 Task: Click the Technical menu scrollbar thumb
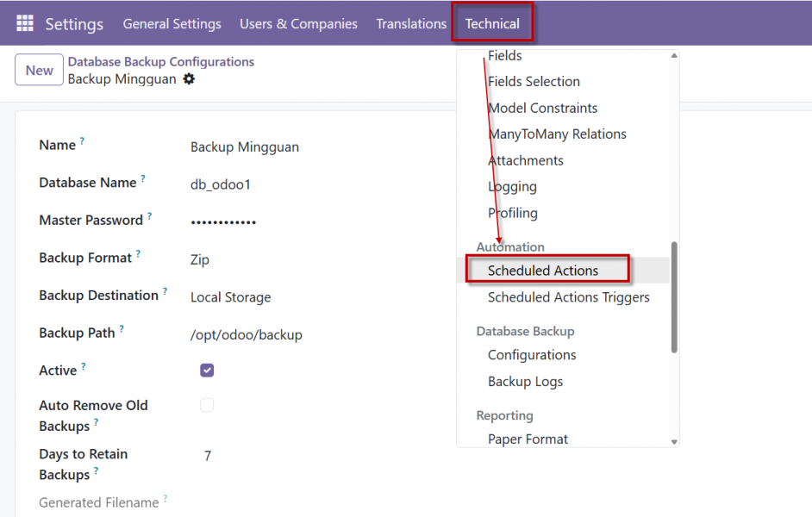click(674, 296)
